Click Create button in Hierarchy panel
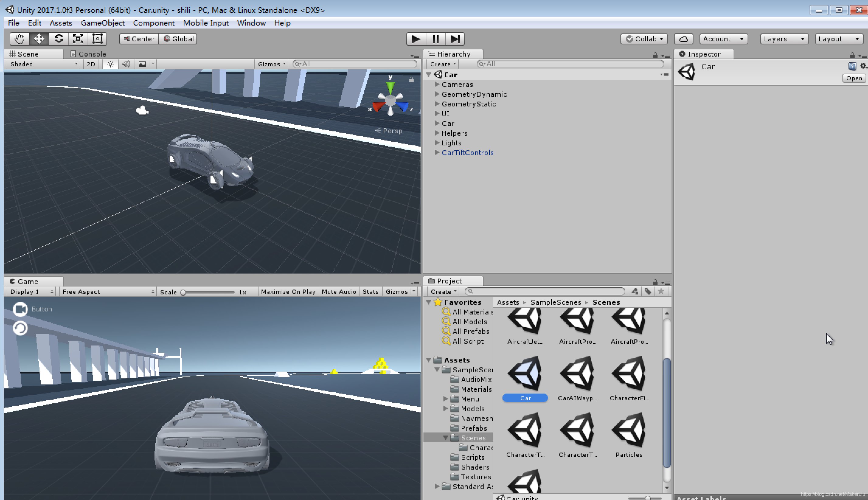 coord(443,64)
